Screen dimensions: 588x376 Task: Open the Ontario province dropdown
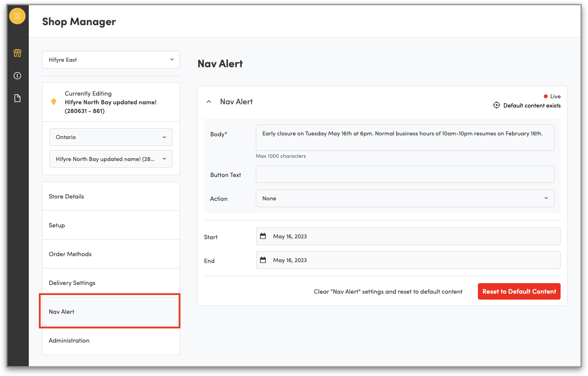[111, 137]
